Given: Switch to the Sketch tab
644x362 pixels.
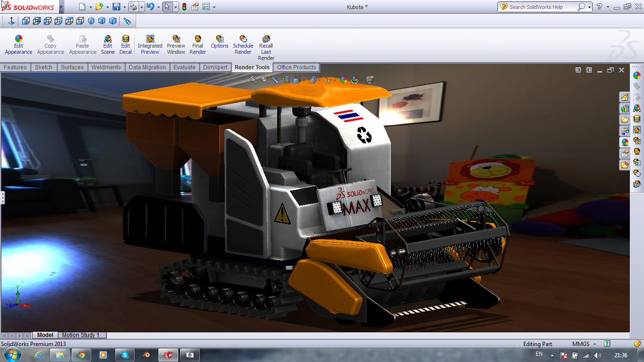Looking at the screenshot, I should pyautogui.click(x=43, y=67).
